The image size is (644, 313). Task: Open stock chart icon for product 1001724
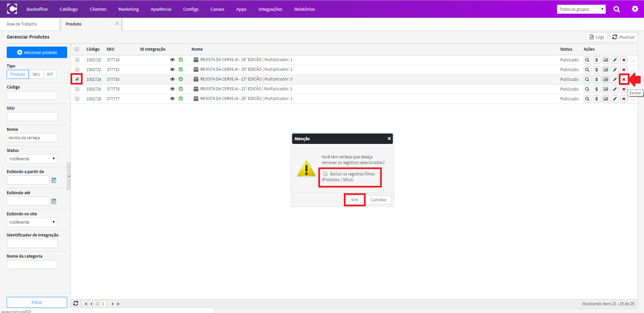[x=605, y=80]
